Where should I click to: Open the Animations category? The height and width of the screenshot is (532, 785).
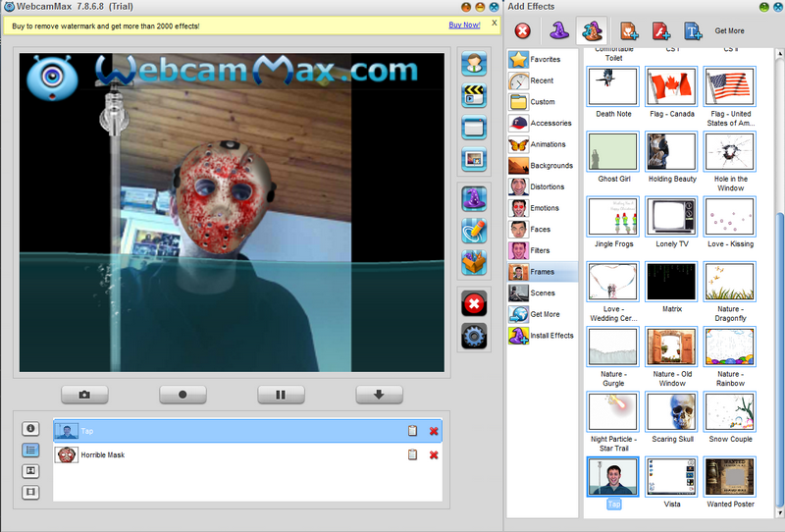coord(543,144)
